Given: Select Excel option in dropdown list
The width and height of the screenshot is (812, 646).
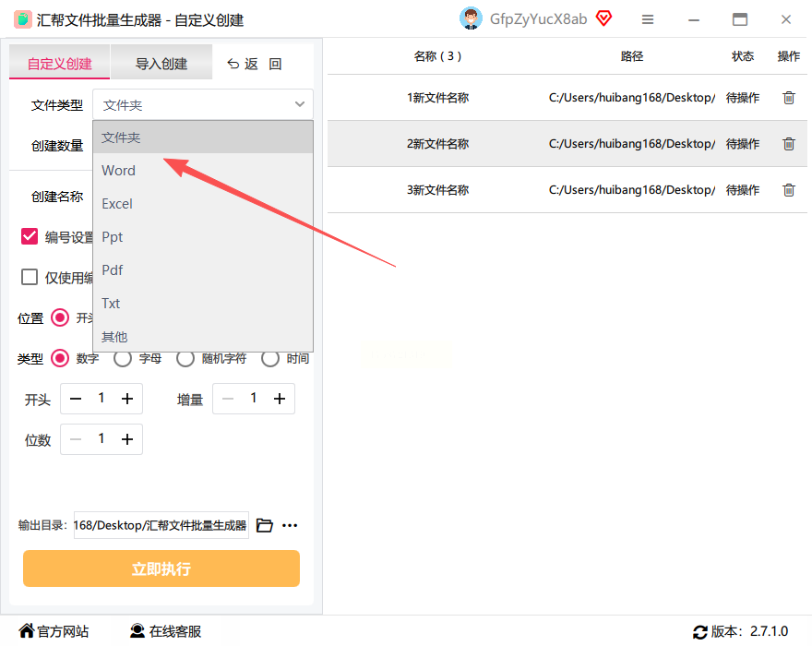Looking at the screenshot, I should click(x=202, y=204).
